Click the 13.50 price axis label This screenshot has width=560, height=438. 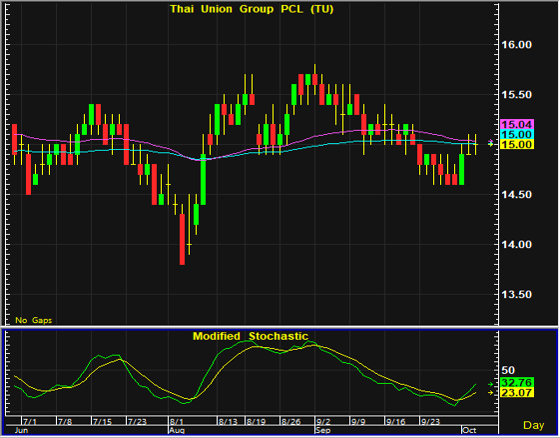[516, 294]
